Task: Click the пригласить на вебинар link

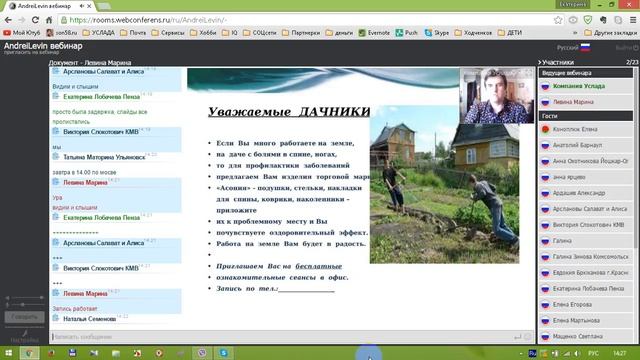Action: pyautogui.click(x=31, y=52)
